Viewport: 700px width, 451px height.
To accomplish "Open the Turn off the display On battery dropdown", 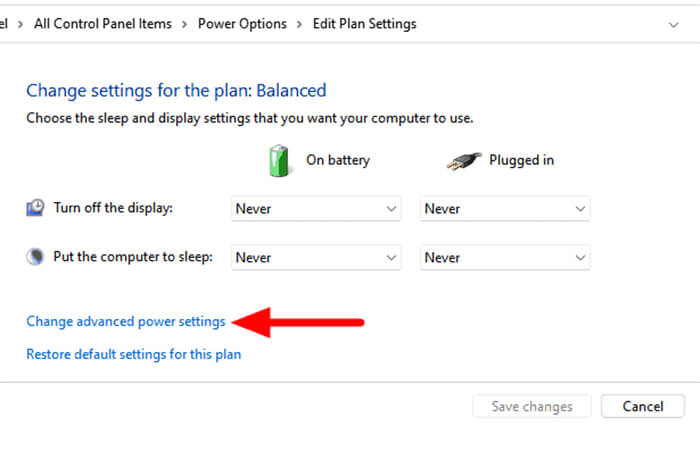I will click(316, 209).
